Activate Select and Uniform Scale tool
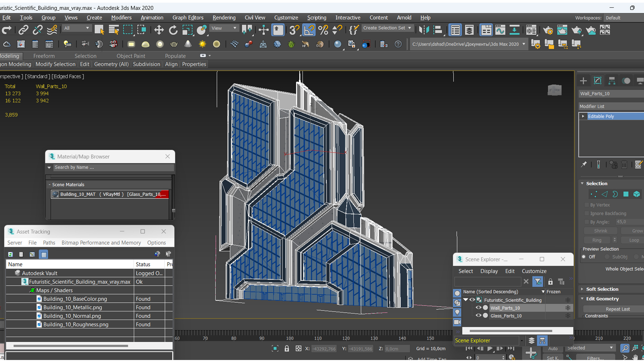Screen dimensions: 644x362 pos(187,30)
